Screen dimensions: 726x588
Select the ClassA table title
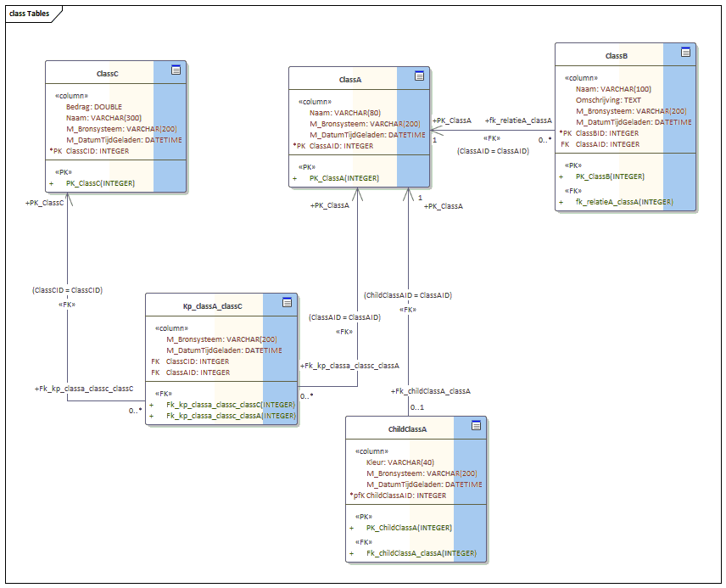coord(350,79)
